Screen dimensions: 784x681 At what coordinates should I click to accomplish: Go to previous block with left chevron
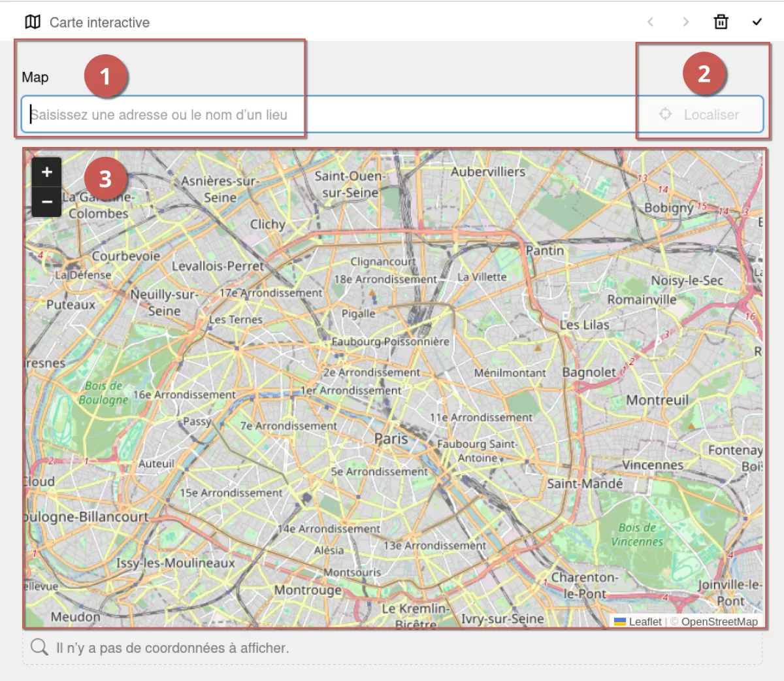pyautogui.click(x=650, y=22)
